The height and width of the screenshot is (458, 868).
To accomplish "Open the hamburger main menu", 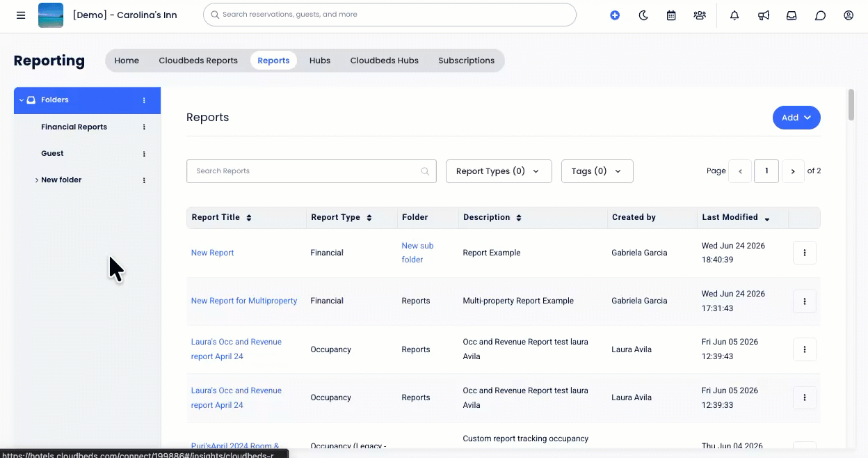I will [x=21, y=15].
